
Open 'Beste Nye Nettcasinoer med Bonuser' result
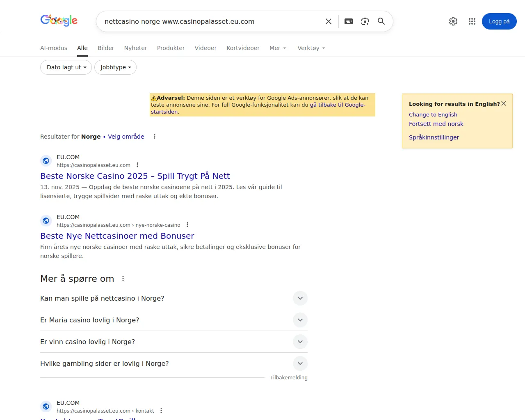coord(117,236)
